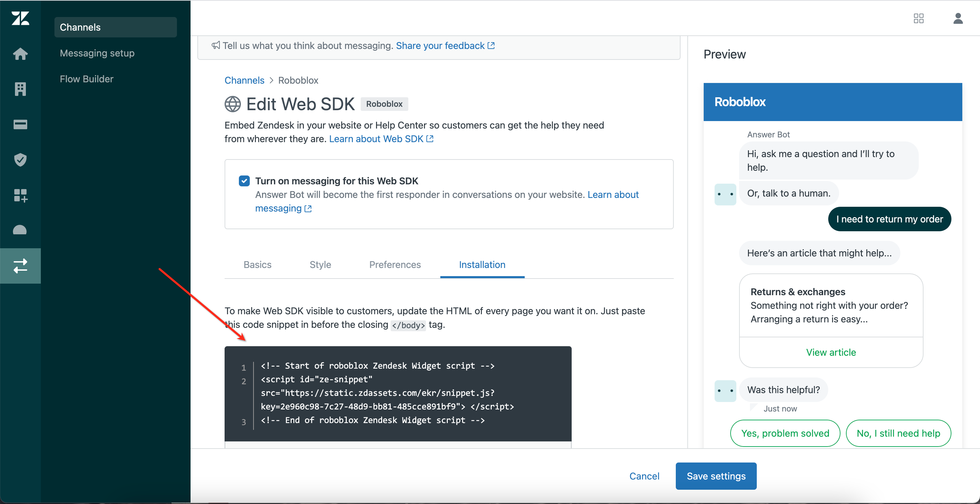980x504 pixels.
Task: Select the Channels arrows icon
Action: [x=20, y=266]
